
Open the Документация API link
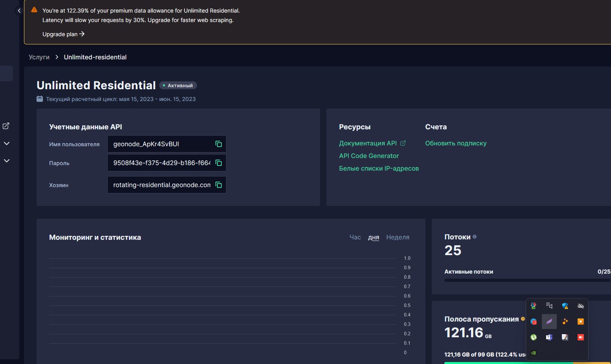pos(368,143)
